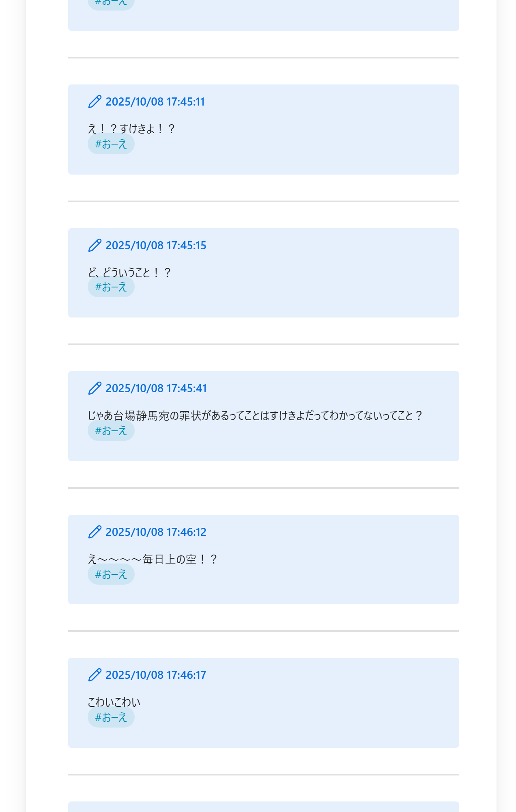The width and height of the screenshot is (516, 812).
Task: Select #おーえ tag under the 台場静馬 post
Action: tap(111, 431)
